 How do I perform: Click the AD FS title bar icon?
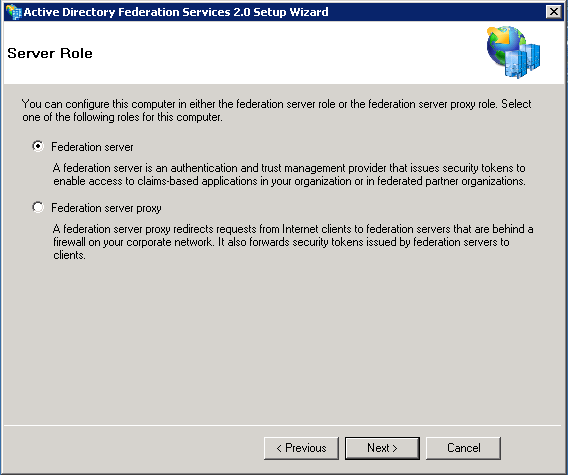coord(13,12)
